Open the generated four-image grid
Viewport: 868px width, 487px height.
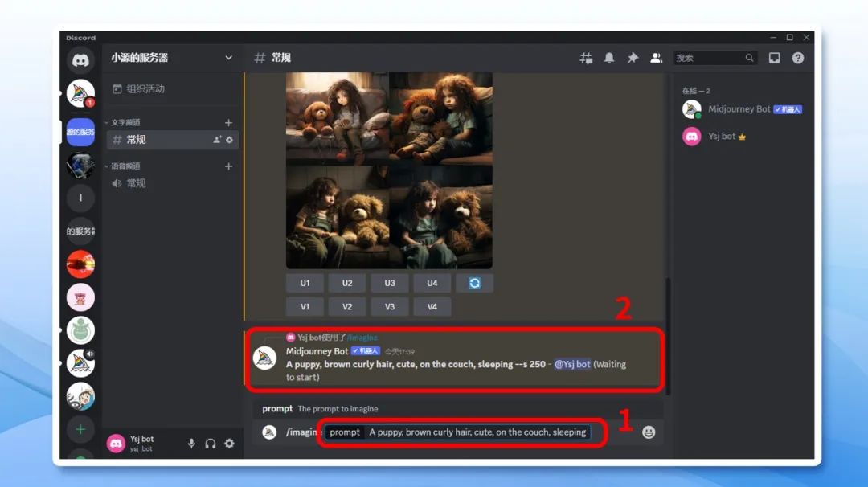(x=389, y=170)
